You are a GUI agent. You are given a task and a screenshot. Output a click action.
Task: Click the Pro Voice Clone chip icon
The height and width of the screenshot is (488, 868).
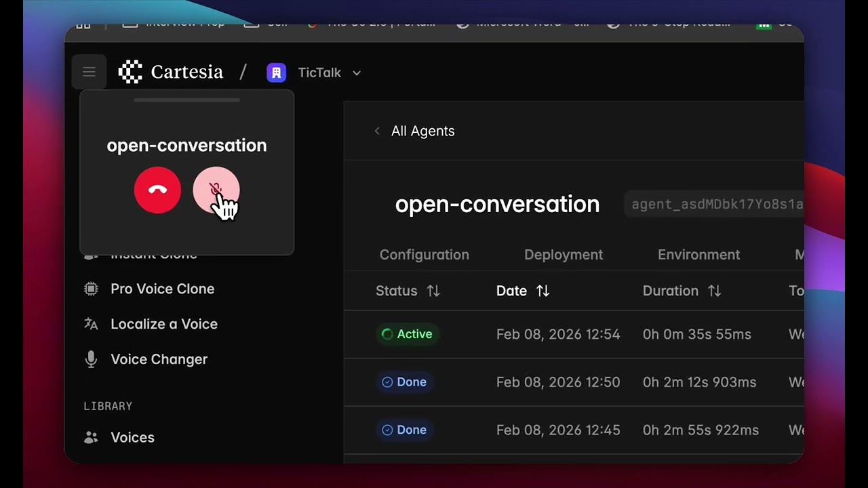(91, 289)
